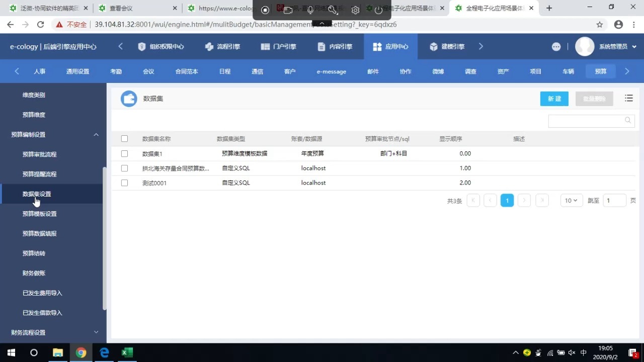
Task: Open the 组织权限中心 shield icon
Action: 142,47
